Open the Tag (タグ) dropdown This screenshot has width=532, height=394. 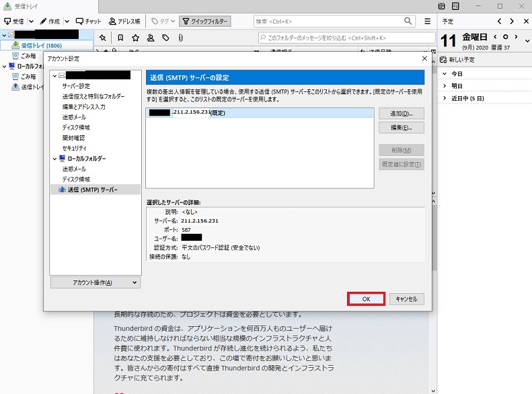(163, 22)
